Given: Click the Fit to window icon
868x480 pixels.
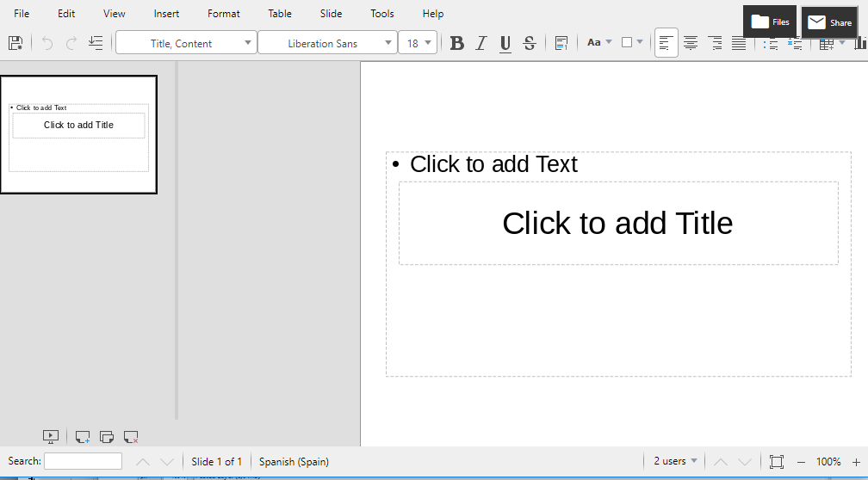Looking at the screenshot, I should pos(776,462).
